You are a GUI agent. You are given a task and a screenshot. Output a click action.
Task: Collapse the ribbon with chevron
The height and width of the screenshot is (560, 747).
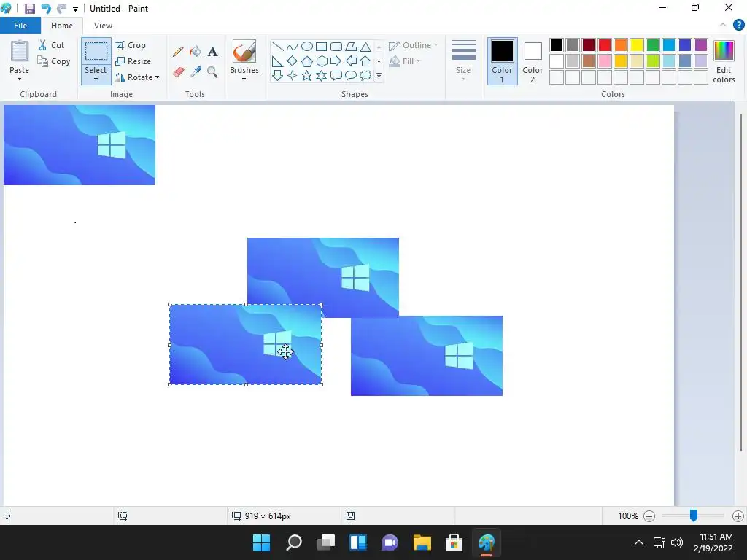click(723, 25)
